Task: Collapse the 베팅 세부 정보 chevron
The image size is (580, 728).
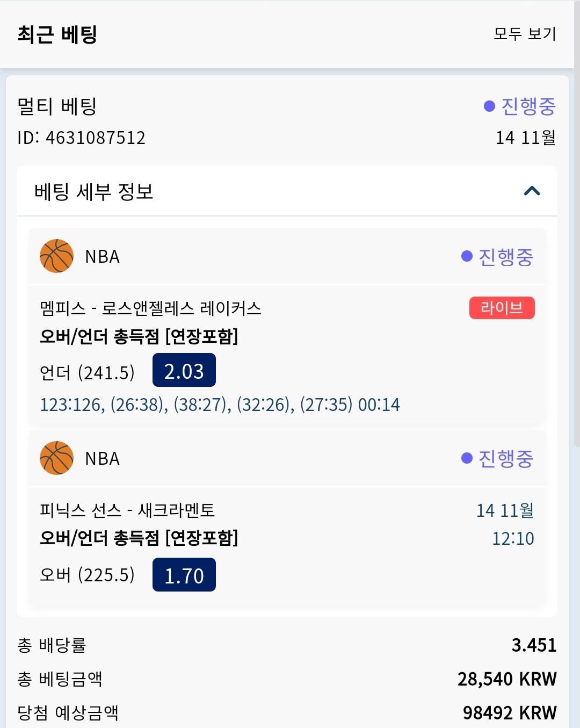Action: pyautogui.click(x=532, y=191)
